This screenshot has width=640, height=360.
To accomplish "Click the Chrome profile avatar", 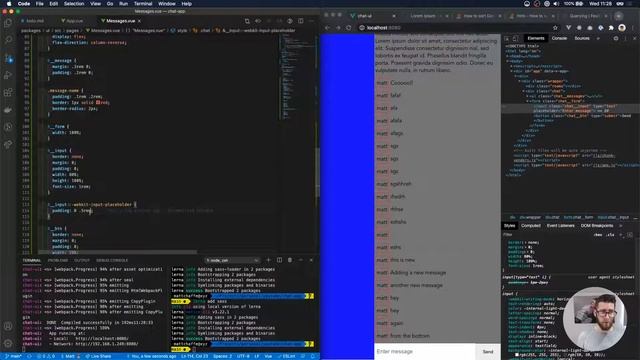I will tap(622, 28).
